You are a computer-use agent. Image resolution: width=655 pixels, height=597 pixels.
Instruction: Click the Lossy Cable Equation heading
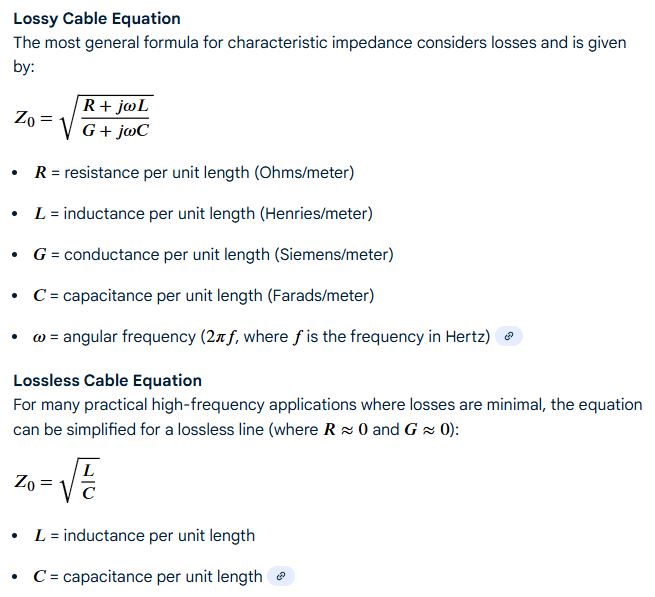(97, 18)
